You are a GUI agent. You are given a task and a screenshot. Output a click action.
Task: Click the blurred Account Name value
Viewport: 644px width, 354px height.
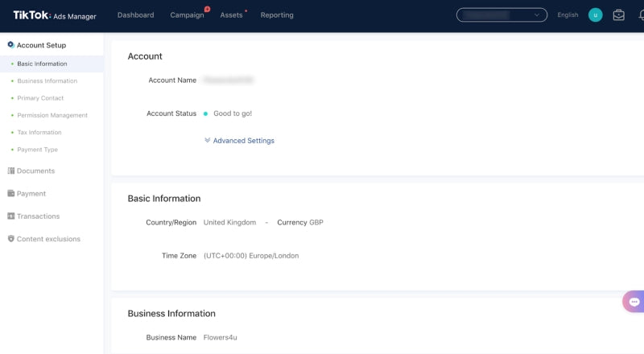(x=229, y=80)
